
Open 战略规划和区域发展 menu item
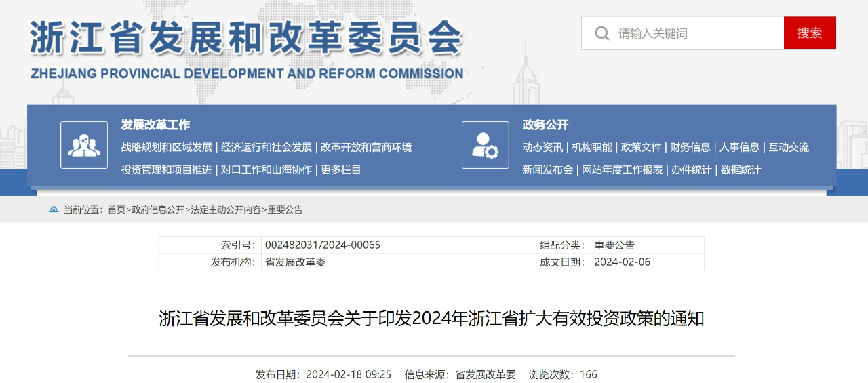pos(167,147)
